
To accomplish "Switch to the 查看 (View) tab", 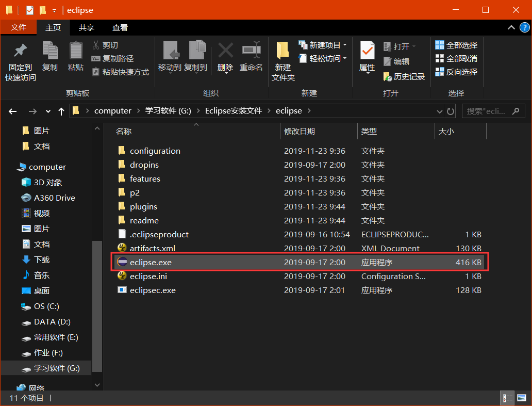I will coord(120,27).
